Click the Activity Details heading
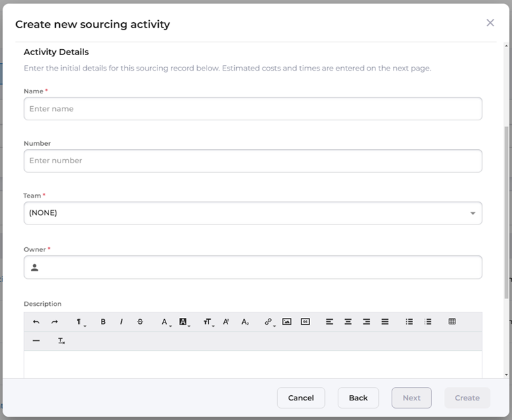This screenshot has width=512, height=420. coord(56,52)
